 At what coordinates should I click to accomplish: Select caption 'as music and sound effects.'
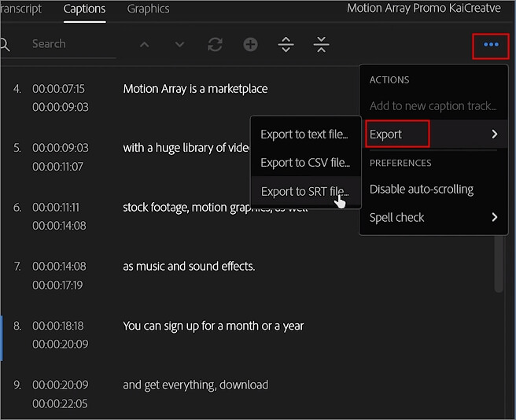coord(189,267)
